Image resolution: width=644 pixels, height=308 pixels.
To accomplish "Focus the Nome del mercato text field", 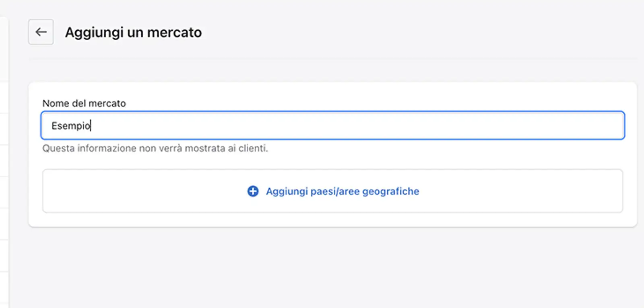I will (332, 125).
